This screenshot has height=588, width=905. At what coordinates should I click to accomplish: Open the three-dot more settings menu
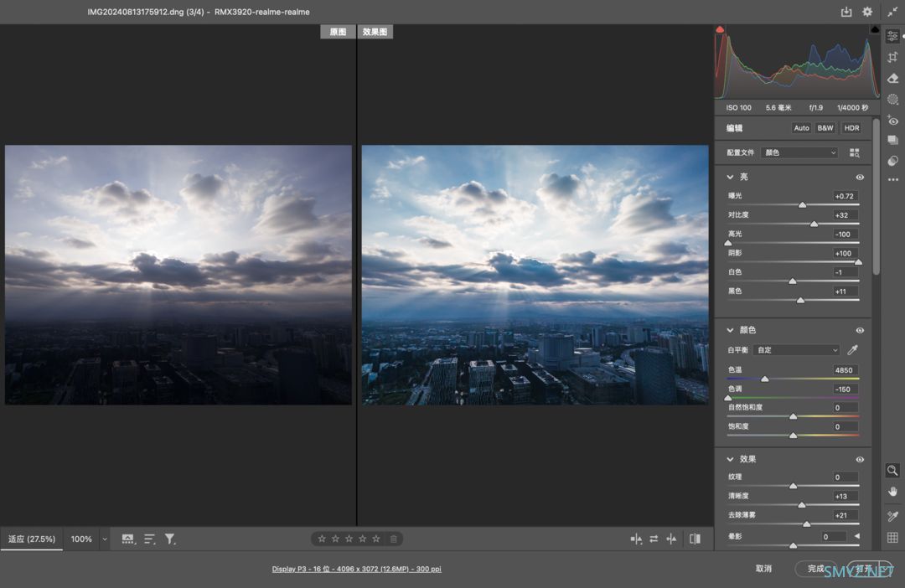coord(893,180)
